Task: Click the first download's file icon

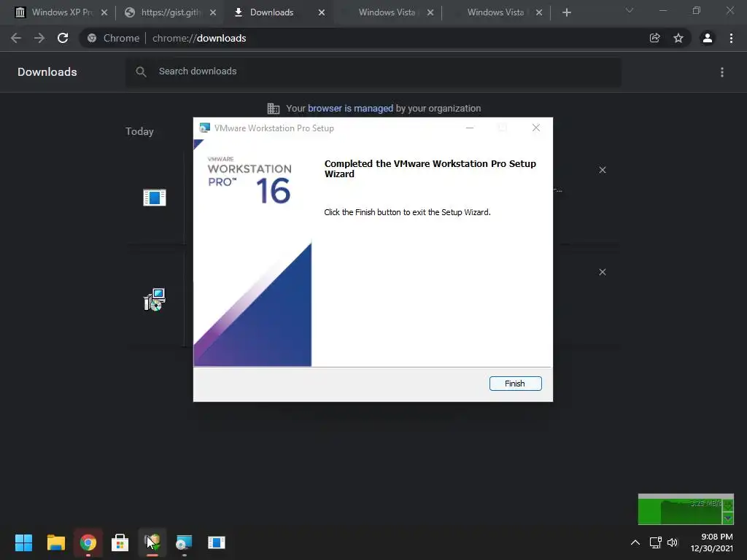Action: [155, 197]
